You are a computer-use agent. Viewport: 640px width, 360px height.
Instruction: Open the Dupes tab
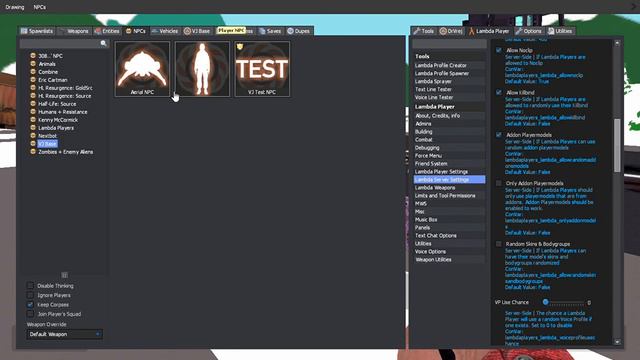[298, 31]
